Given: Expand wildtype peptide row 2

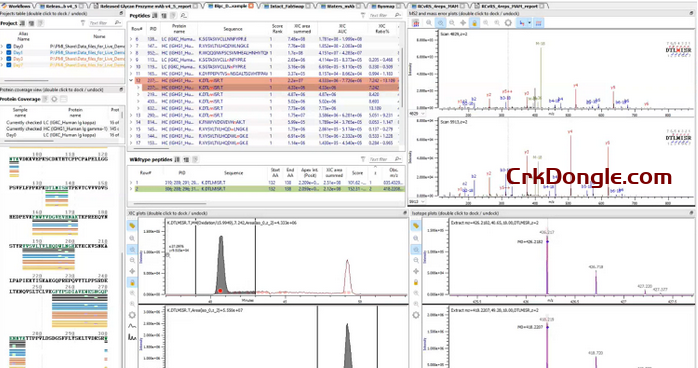Looking at the screenshot, I should pyautogui.click(x=131, y=189).
